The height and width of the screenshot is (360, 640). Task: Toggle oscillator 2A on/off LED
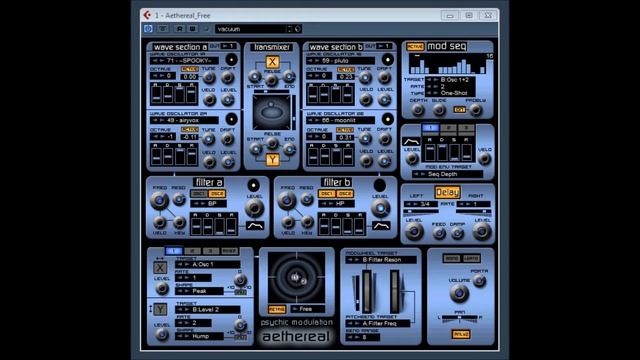coord(231,119)
